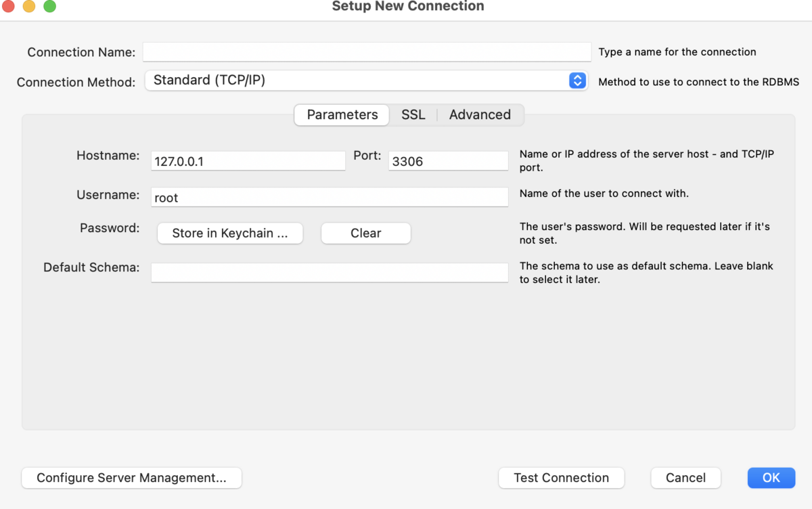This screenshot has height=509, width=812.
Task: Clear the stored password
Action: (365, 233)
